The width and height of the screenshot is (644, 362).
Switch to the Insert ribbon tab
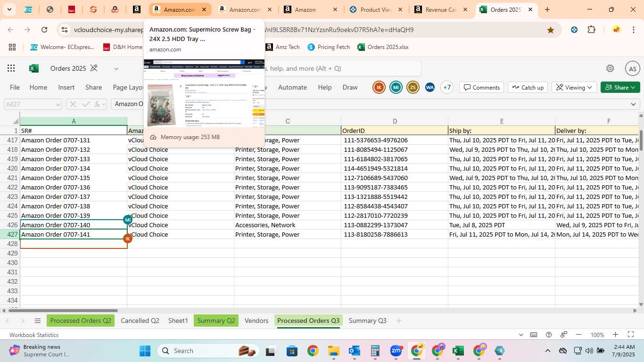66,87
